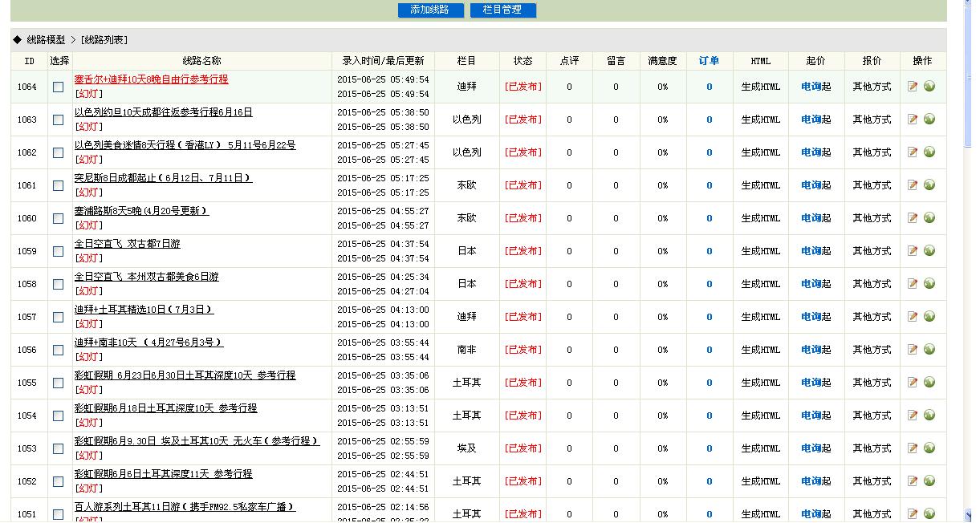Image resolution: width=980 pixels, height=523 pixels.
Task: Click order count 0 in row 1064
Action: point(710,87)
